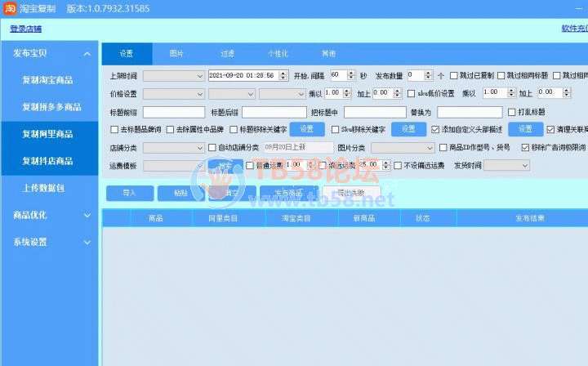This screenshot has height=366, width=588.
Task: Adjust the date-time spinner arrows
Action: tap(283, 75)
